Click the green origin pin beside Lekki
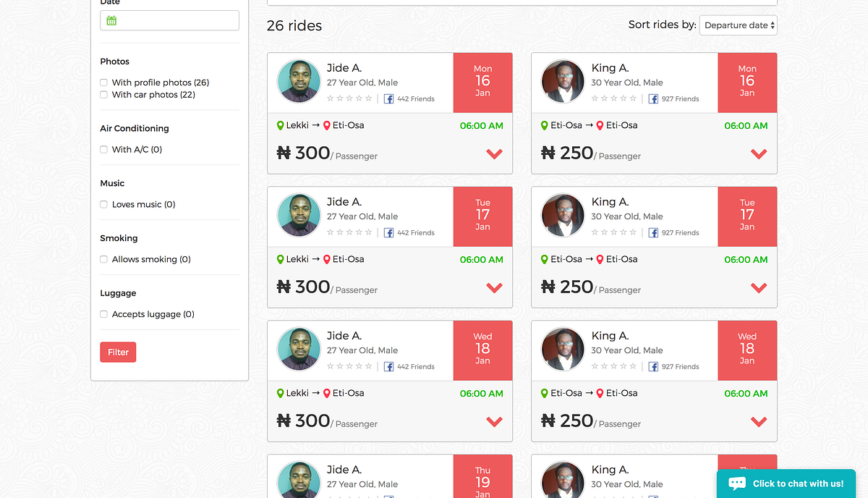Image resolution: width=868 pixels, height=498 pixels. (x=281, y=125)
